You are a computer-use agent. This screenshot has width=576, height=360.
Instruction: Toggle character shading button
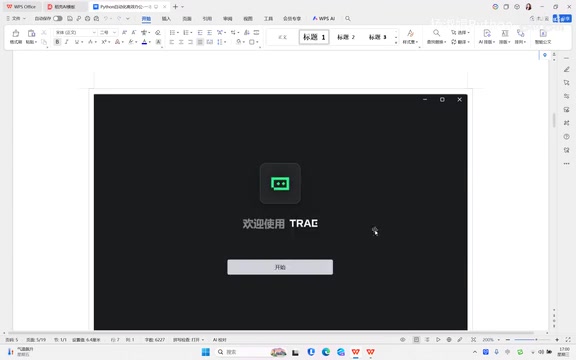[x=158, y=42]
